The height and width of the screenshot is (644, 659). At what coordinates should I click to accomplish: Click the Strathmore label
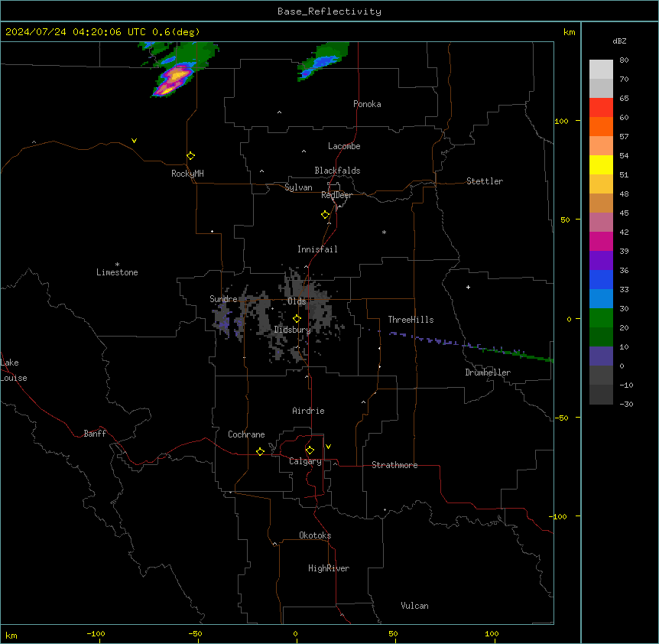point(394,465)
